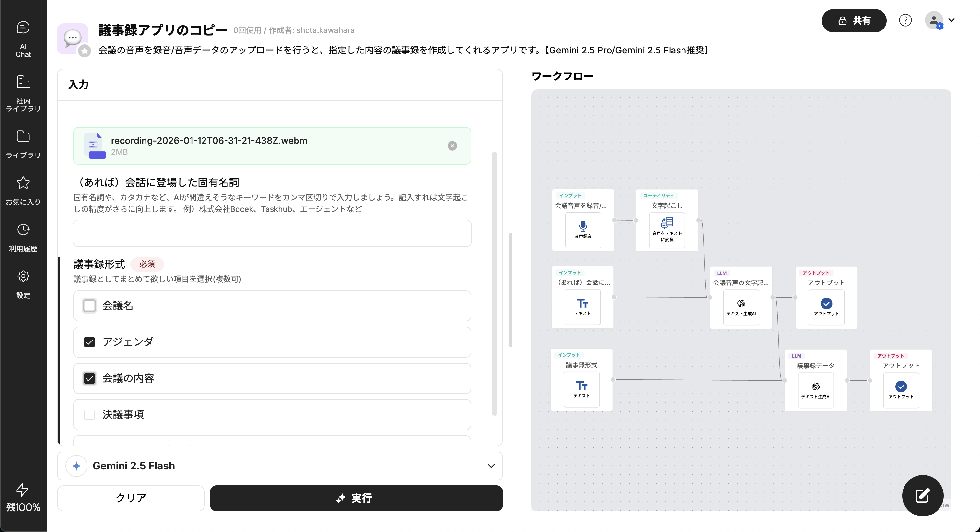Favorite the app via star badge
This screenshot has height=532, width=980.
85,51
